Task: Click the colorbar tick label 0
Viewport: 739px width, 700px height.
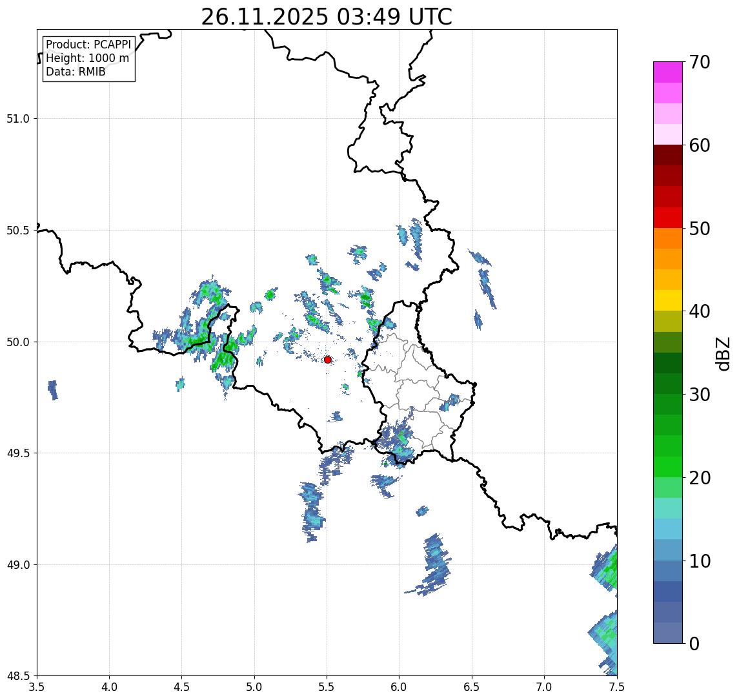Action: [694, 643]
